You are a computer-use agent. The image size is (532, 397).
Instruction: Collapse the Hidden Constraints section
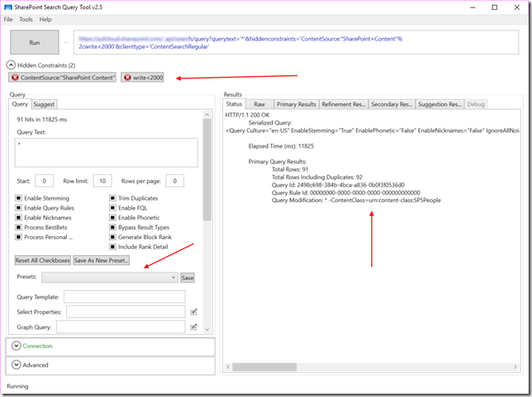pos(11,65)
